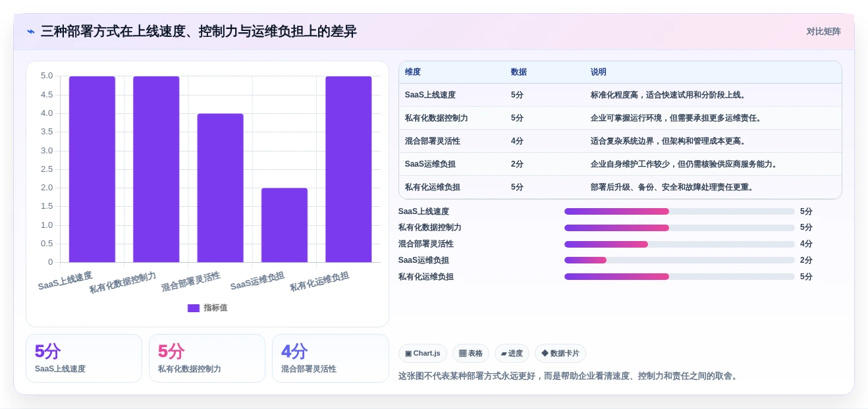Click the 混合部署灵活性 progress bar
Image resolution: width=868 pixels, height=409 pixels.
[680, 244]
